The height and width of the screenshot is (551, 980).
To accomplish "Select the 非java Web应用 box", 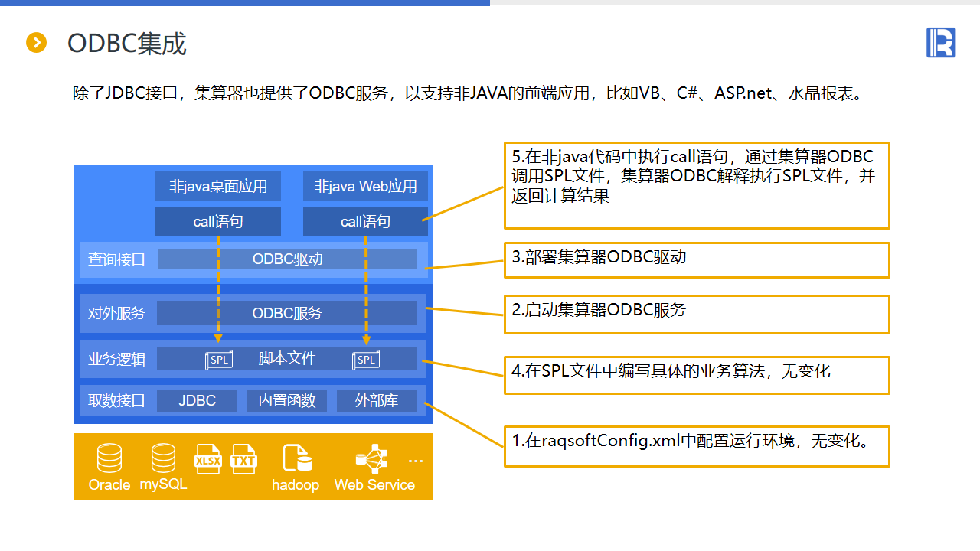I will 366,186.
